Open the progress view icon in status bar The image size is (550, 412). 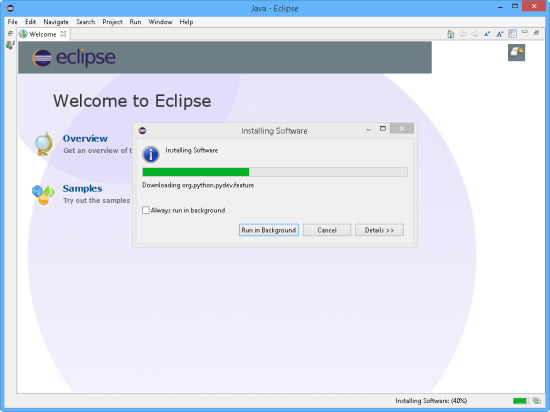click(x=537, y=401)
